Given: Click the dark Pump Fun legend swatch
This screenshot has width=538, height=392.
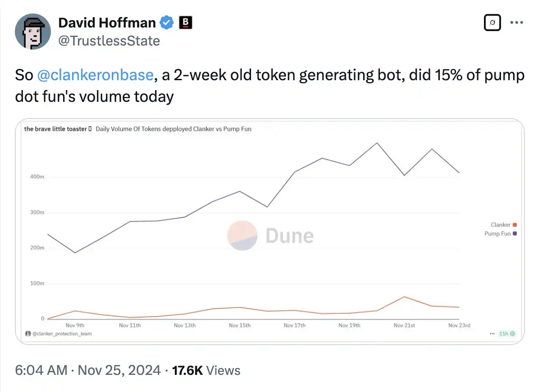Looking at the screenshot, I should [x=515, y=233].
